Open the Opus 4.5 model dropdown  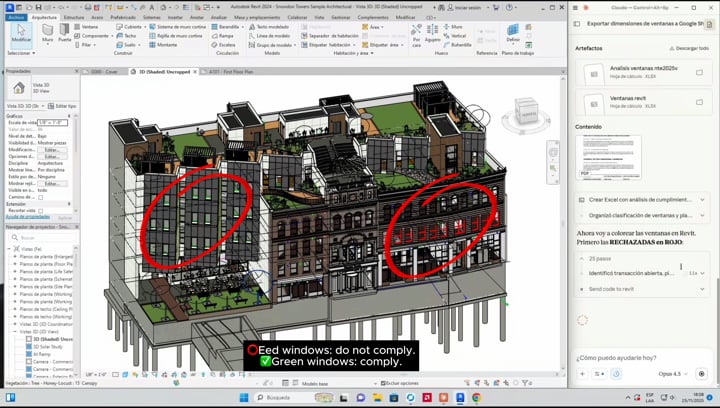click(x=672, y=373)
